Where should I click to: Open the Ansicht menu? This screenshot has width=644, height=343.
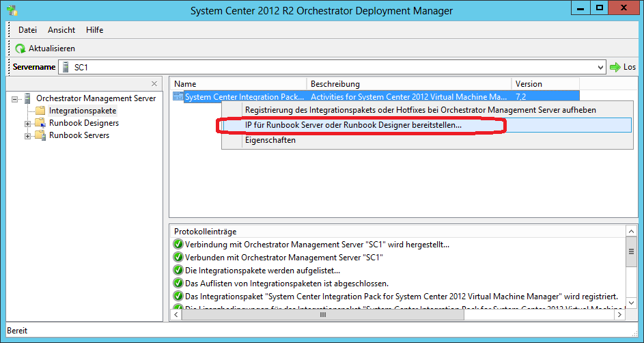tap(61, 30)
